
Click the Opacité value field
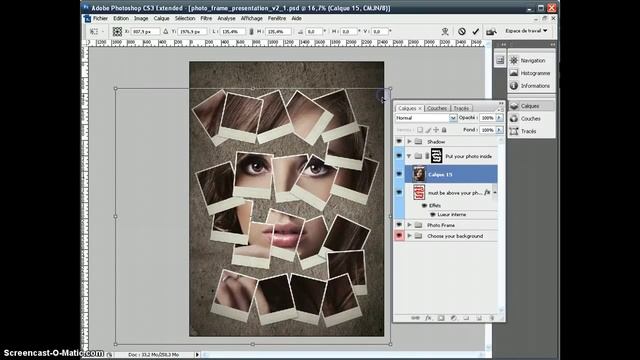click(x=487, y=118)
